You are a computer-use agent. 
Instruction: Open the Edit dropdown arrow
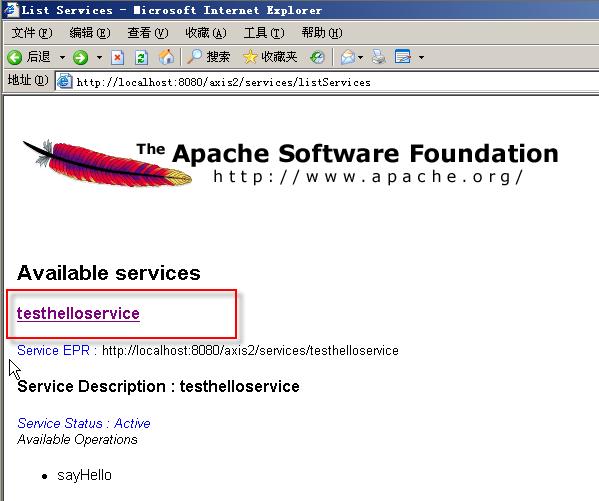tap(421, 58)
